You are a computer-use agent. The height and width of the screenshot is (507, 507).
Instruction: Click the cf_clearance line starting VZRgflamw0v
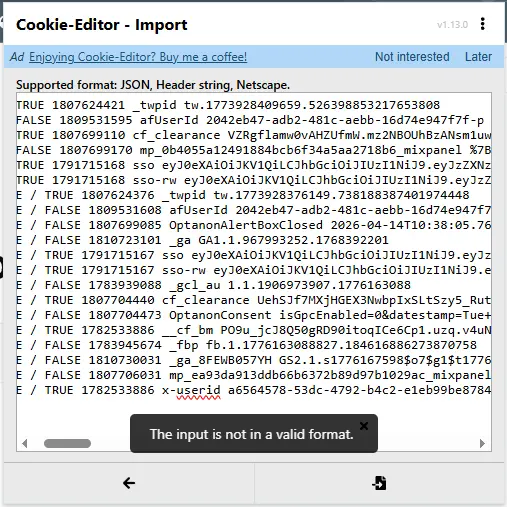[x=254, y=135]
